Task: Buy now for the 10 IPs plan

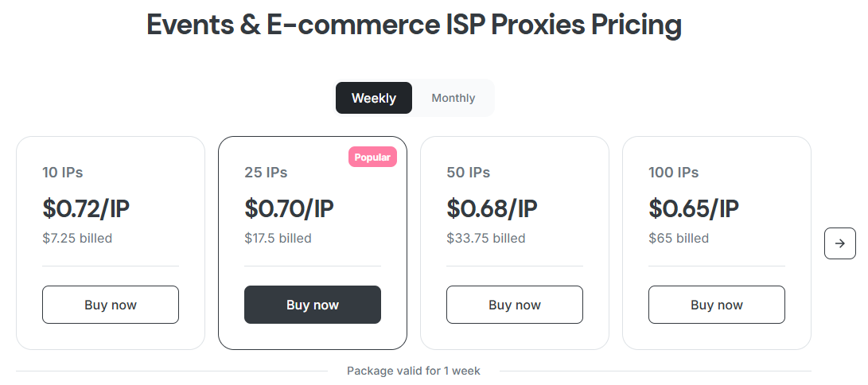Action: coord(111,305)
